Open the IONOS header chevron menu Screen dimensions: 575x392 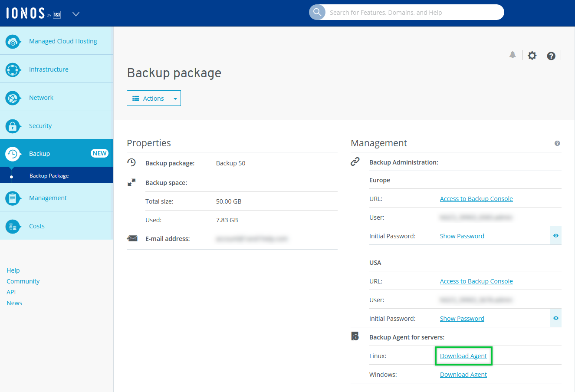click(x=76, y=14)
